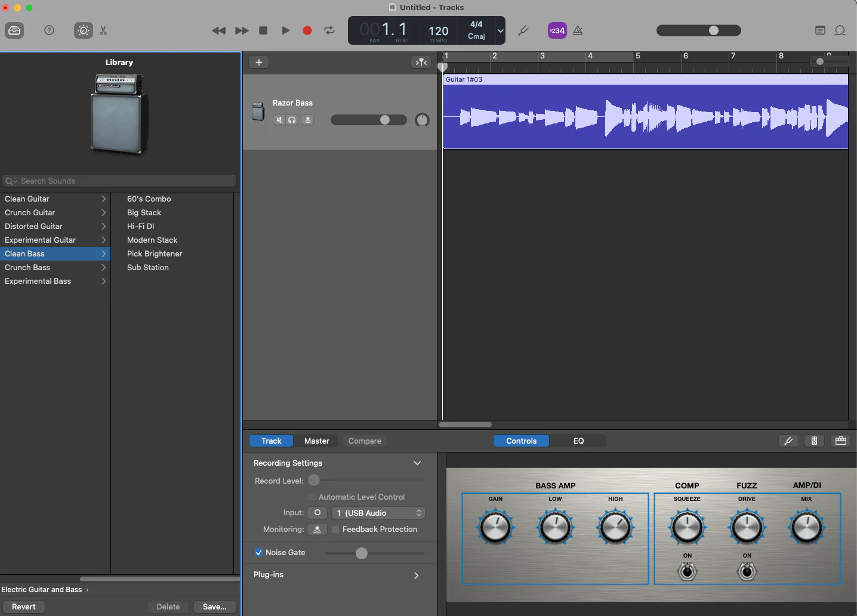Open the Input source dropdown
The width and height of the screenshot is (857, 616).
[x=378, y=513]
